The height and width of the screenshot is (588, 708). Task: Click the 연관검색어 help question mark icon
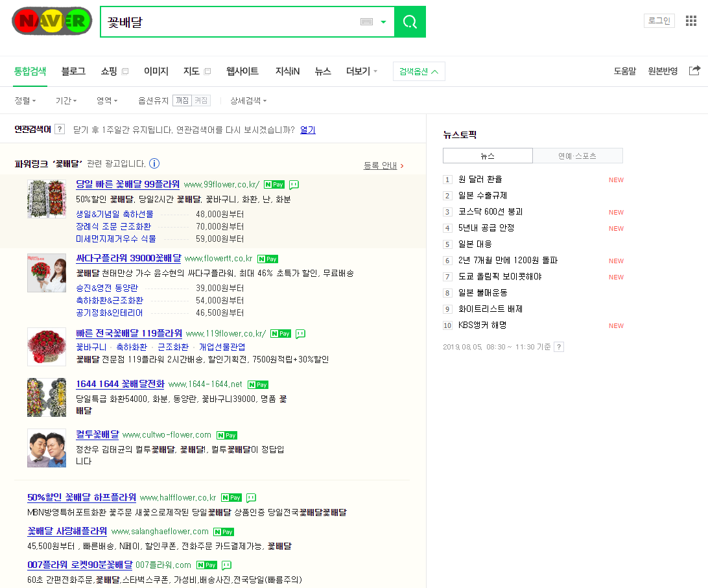tap(60, 129)
